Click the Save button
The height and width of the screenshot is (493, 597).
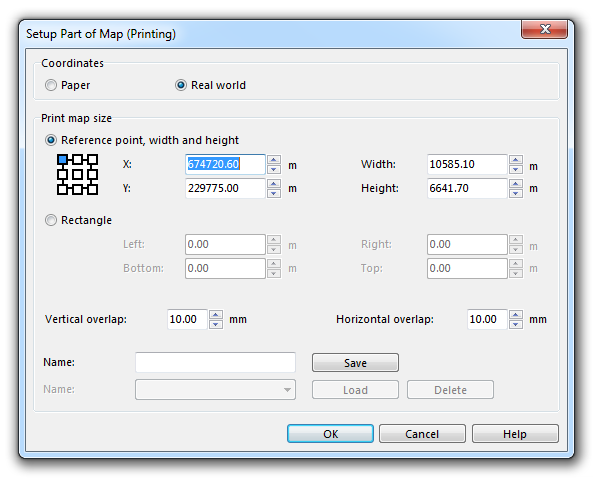tap(355, 363)
